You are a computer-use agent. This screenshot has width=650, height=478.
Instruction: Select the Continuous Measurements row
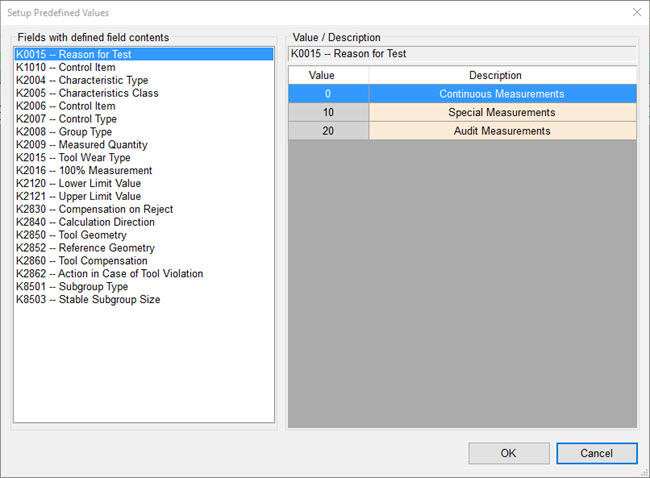[501, 94]
